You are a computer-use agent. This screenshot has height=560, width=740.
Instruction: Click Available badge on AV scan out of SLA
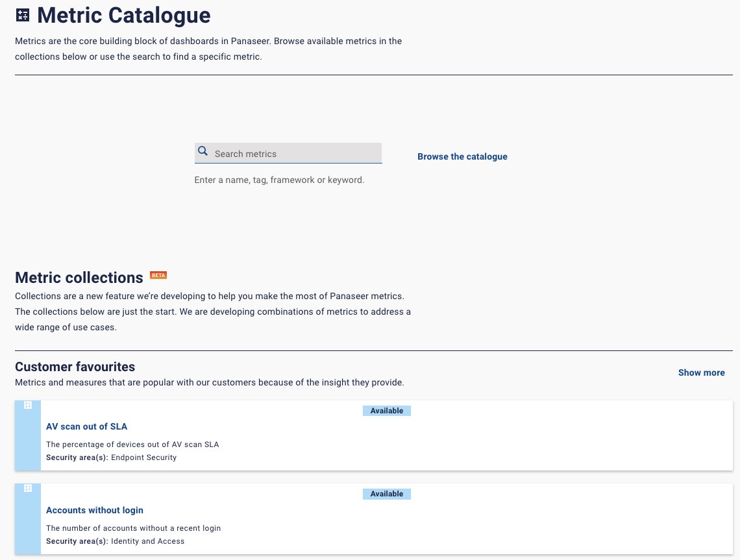point(387,411)
